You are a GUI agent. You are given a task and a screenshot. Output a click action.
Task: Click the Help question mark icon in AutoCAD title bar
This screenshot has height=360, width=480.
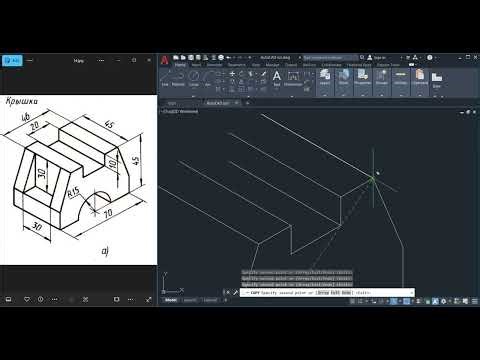click(x=430, y=58)
